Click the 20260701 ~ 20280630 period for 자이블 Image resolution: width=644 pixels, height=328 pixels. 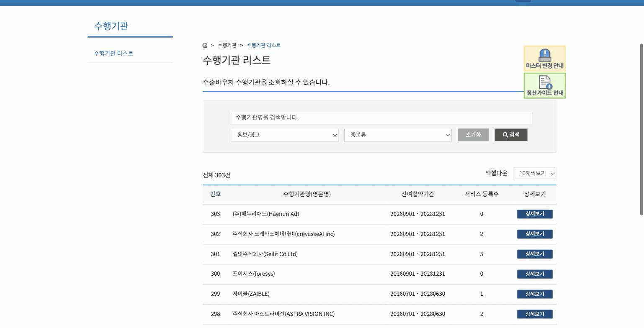(x=417, y=294)
